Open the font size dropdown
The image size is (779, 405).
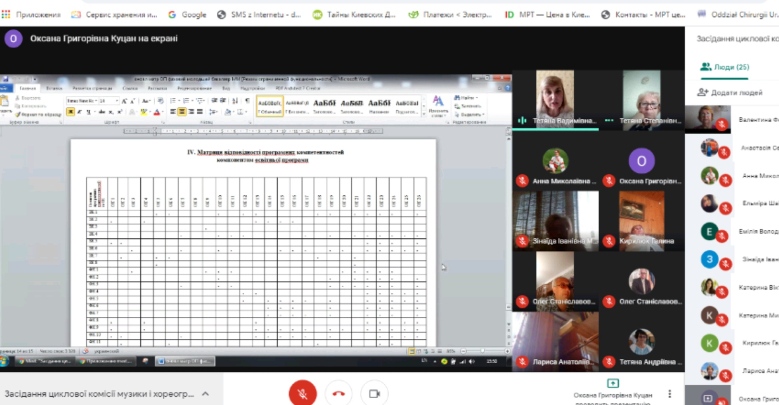click(x=117, y=101)
